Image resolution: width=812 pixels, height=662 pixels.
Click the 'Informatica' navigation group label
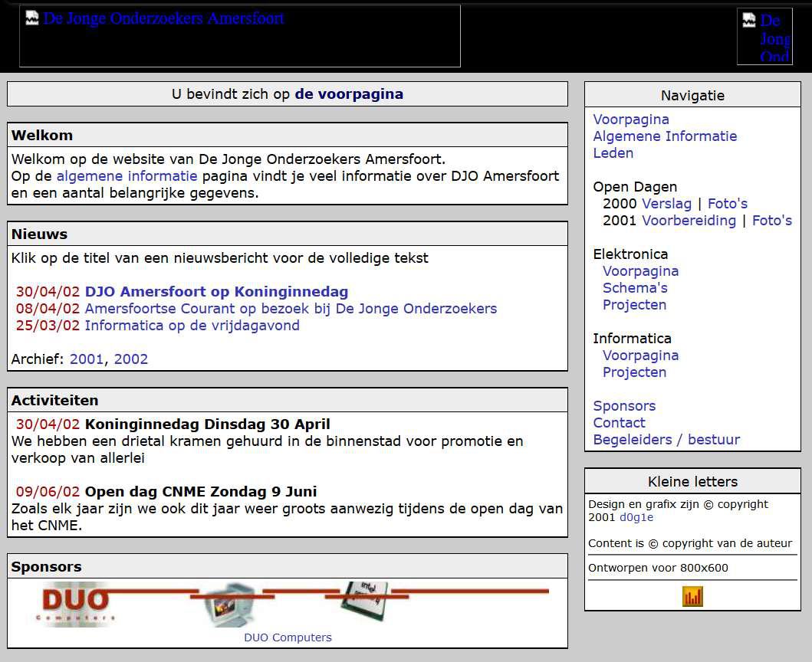coord(632,339)
